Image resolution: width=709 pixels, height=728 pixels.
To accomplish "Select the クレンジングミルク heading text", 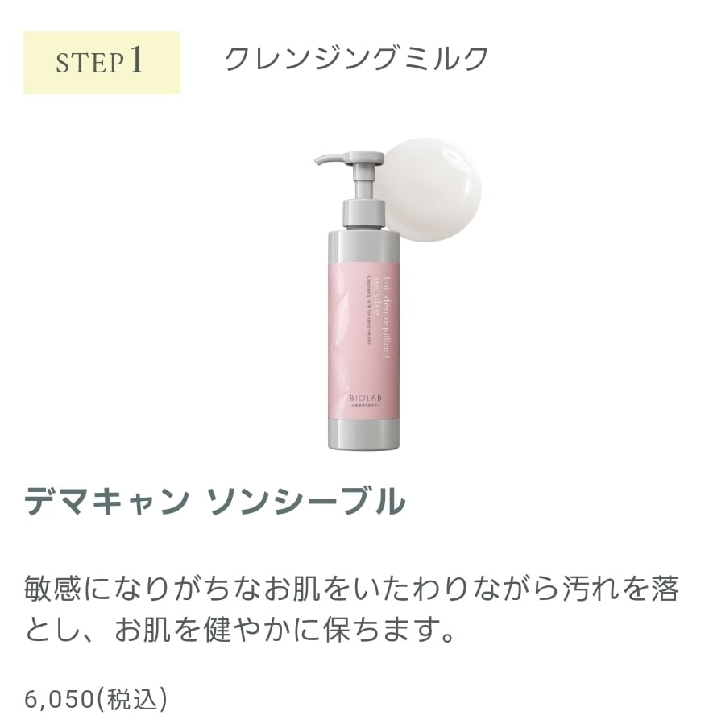I will (x=356, y=59).
